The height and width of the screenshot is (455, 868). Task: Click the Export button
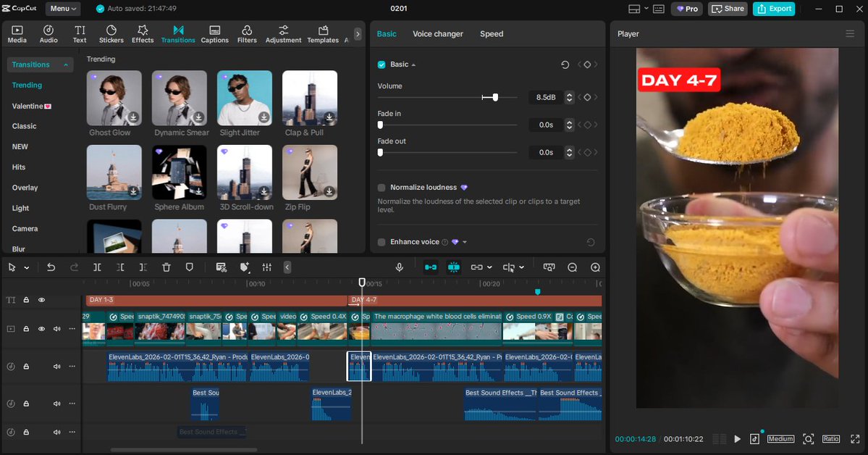774,8
